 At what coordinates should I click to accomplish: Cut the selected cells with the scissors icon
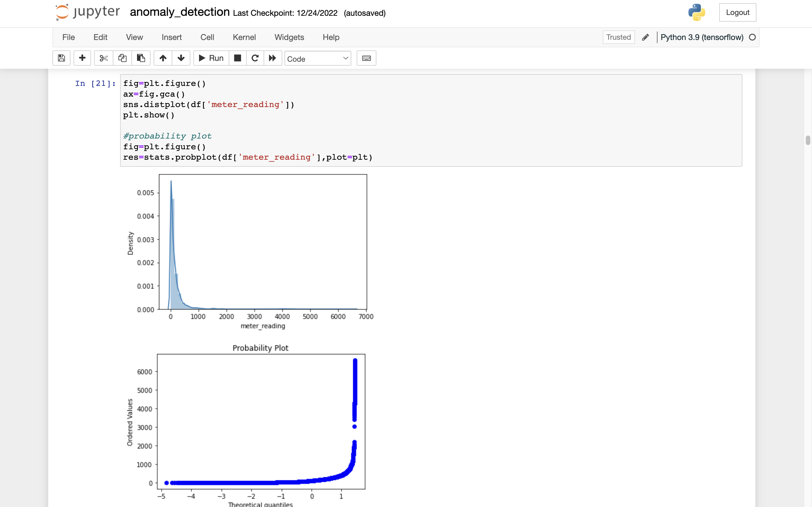104,58
